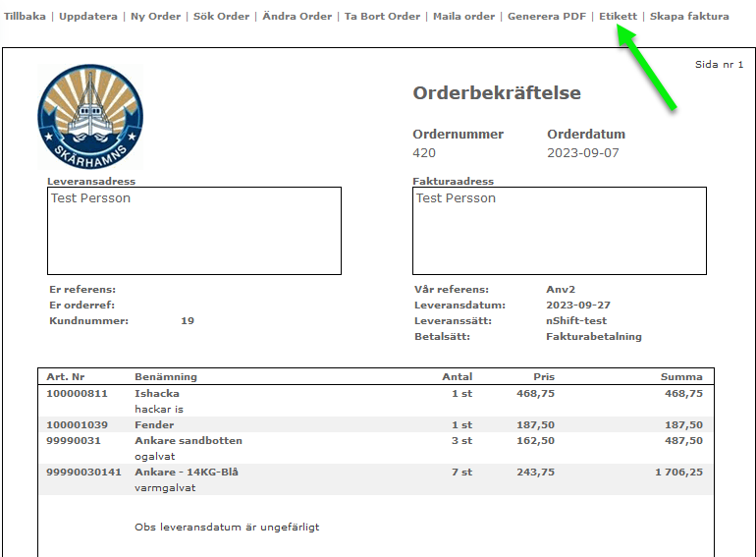Select article number 99990031
Viewport: 756px width, 557px height.
click(x=74, y=441)
